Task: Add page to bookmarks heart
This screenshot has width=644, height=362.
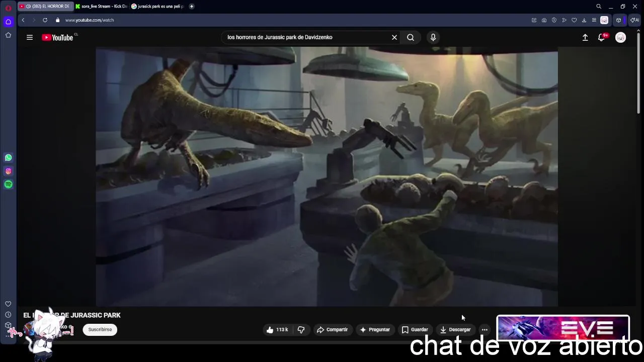Action: coord(574,20)
